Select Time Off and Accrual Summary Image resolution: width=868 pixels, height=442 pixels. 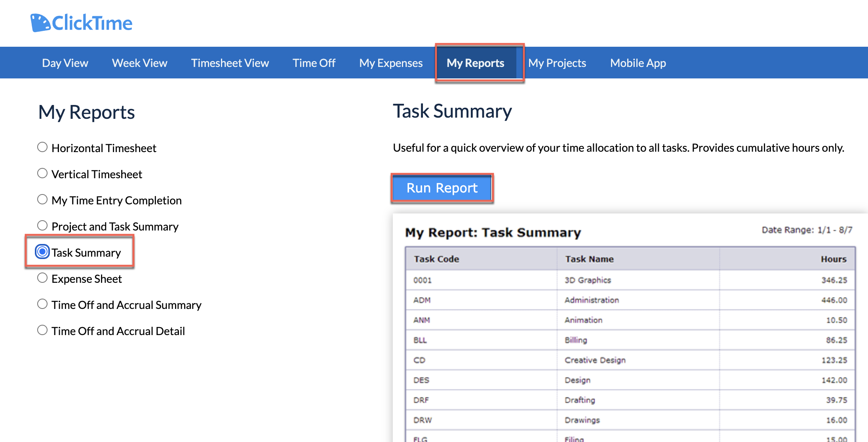pyautogui.click(x=42, y=304)
